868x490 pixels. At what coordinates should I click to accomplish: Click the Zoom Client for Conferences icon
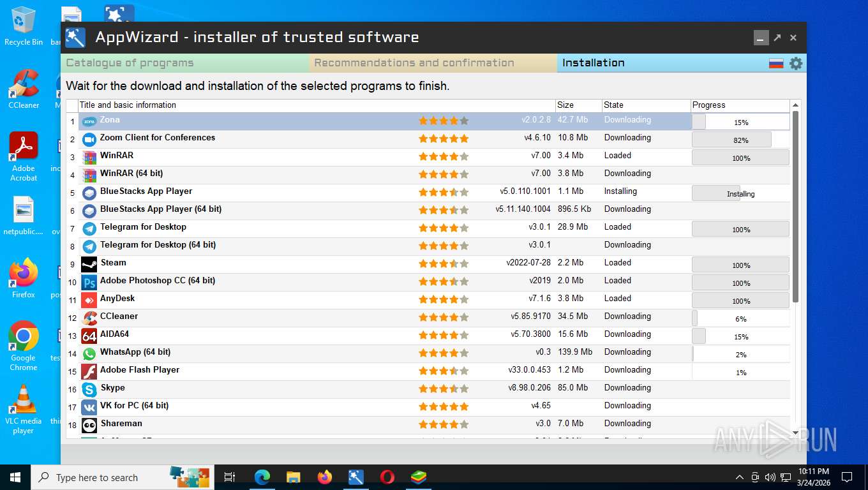(89, 139)
